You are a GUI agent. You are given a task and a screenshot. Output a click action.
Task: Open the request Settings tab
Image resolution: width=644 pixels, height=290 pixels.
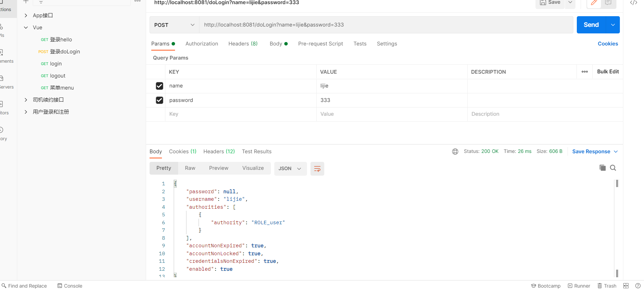click(387, 44)
